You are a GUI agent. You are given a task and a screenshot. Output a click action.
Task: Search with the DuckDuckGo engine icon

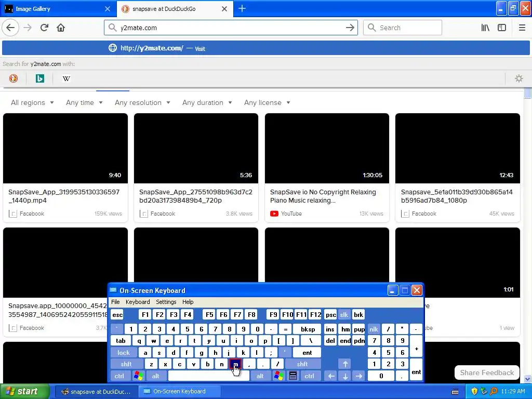[x=13, y=78]
